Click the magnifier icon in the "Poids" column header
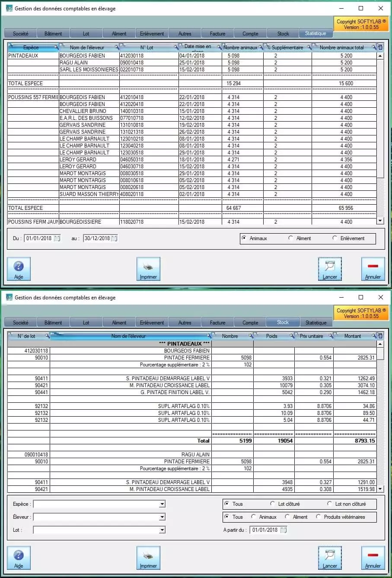Screen dimensions: 392x578 point(292,336)
